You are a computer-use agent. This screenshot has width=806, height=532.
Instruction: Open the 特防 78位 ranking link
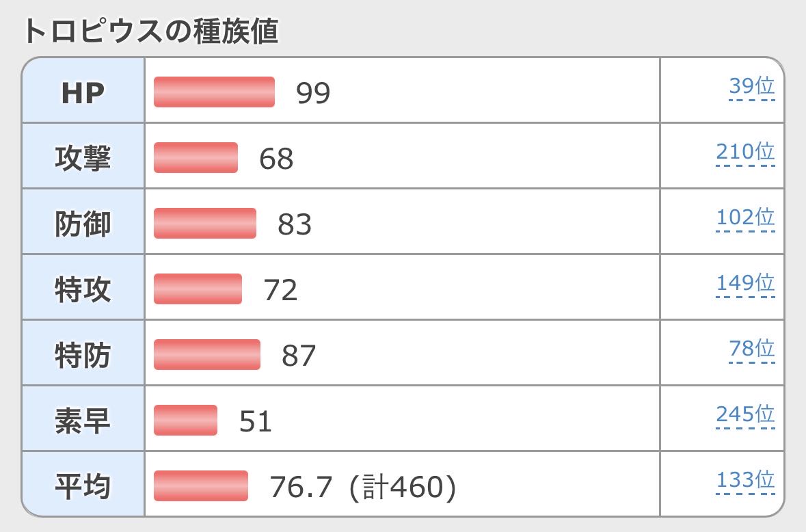pyautogui.click(x=751, y=349)
